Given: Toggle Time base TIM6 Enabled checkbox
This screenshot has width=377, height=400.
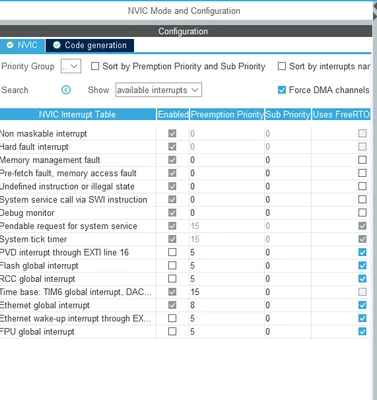Looking at the screenshot, I should coord(172,292).
